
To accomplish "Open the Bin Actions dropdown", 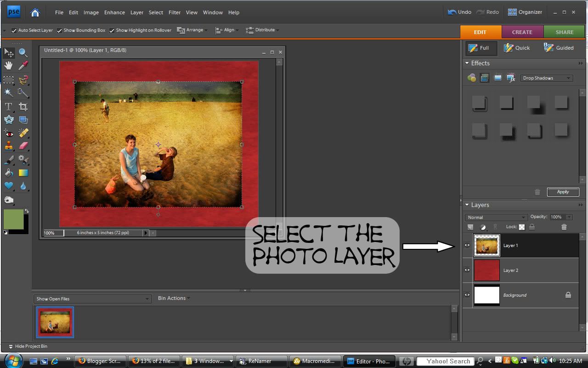I will click(x=174, y=298).
